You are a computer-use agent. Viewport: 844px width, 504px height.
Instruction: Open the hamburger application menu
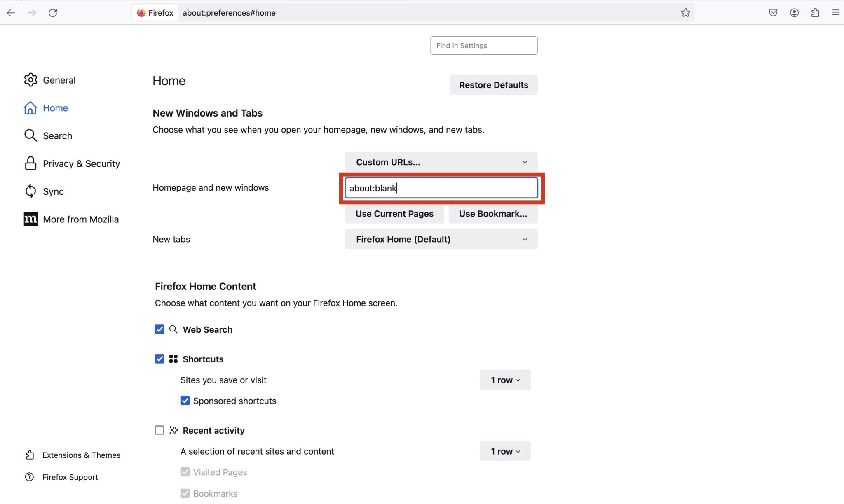[835, 13]
